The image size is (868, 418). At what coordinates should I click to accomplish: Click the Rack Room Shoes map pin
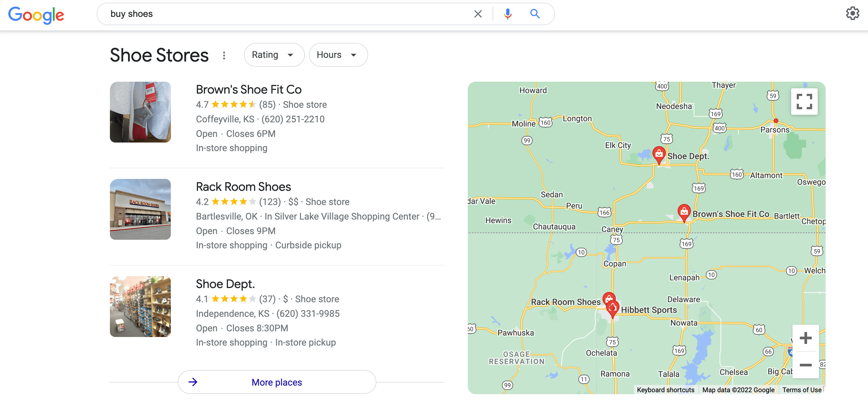[x=608, y=299]
